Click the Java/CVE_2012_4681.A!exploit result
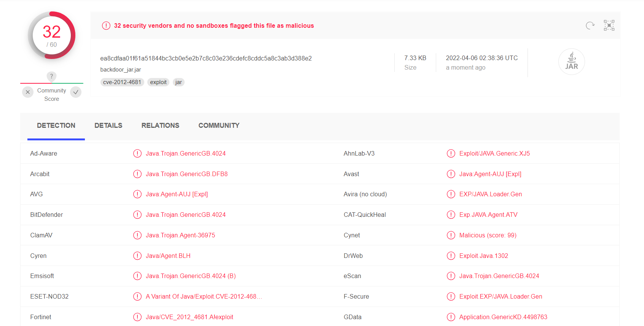This screenshot has height=326, width=644. [x=190, y=317]
